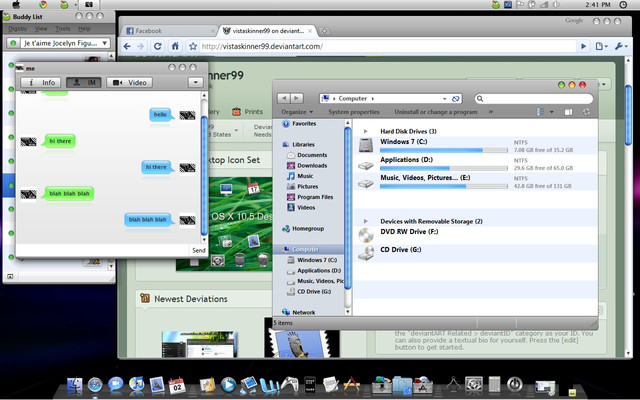640x400 pixels.
Task: Open the Help menu in Buddy List
Action: click(84, 29)
